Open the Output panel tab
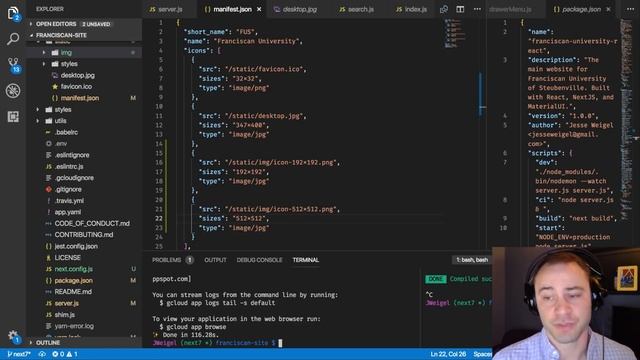640x360 pixels. [x=215, y=260]
